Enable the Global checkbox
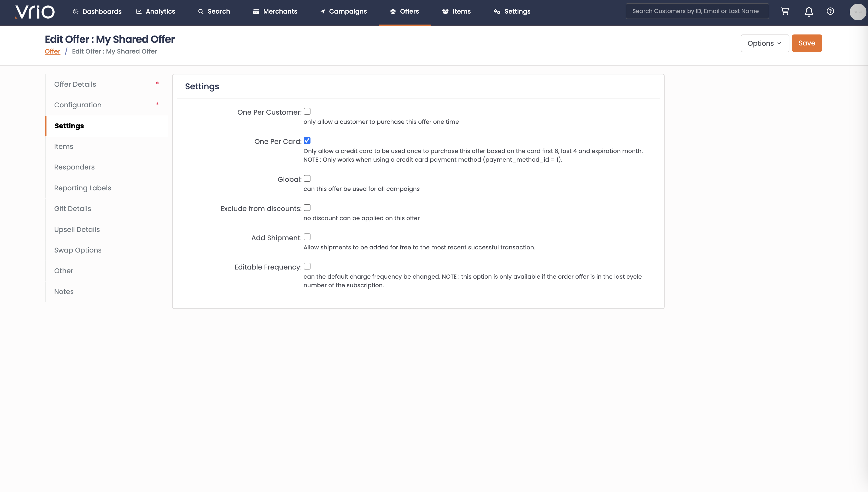The width and height of the screenshot is (868, 492). (307, 178)
